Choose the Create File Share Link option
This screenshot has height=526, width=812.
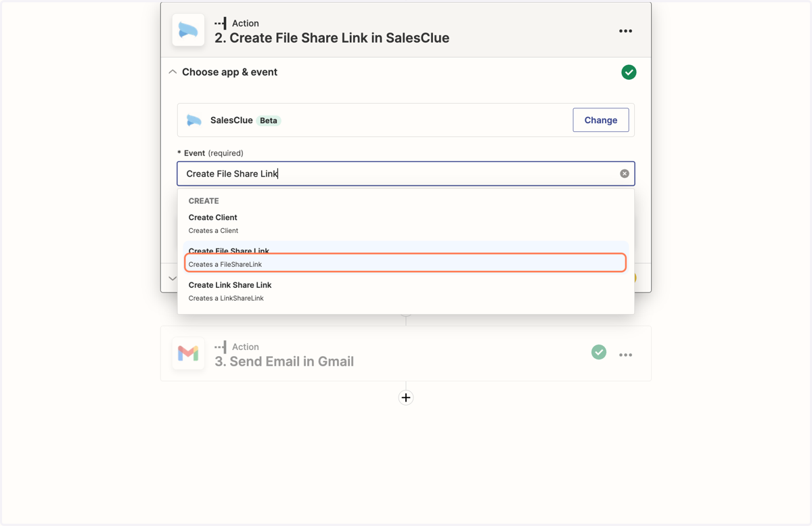406,257
